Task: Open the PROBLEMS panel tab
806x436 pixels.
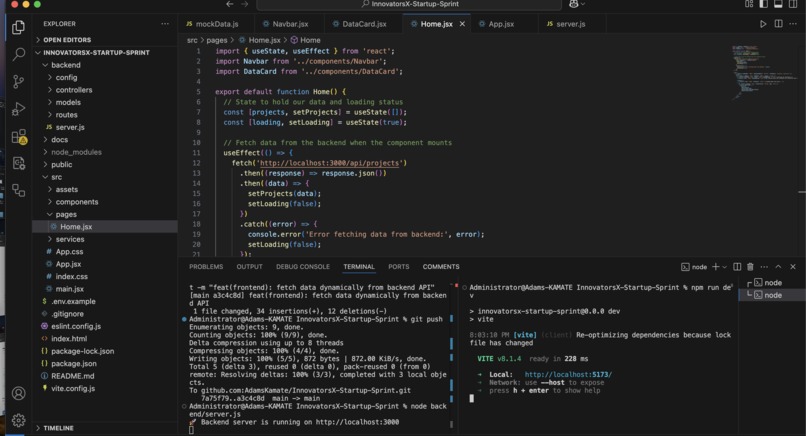Action: [206, 266]
